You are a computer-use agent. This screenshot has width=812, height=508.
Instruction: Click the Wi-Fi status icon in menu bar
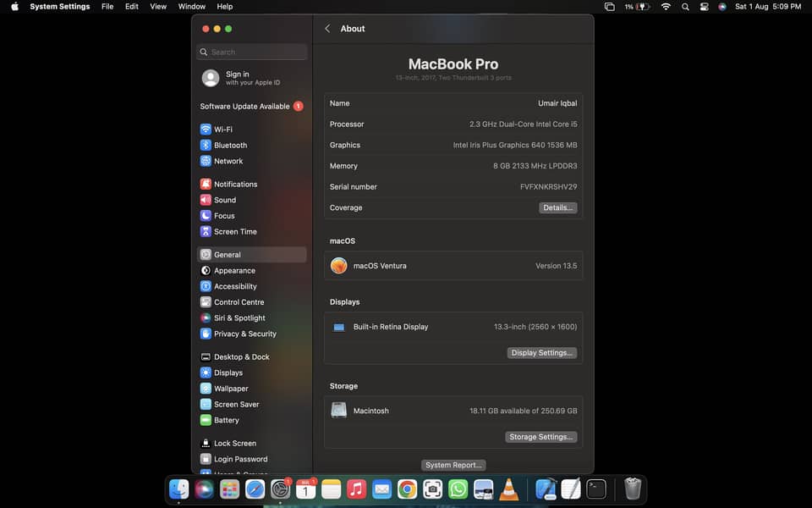666,7
